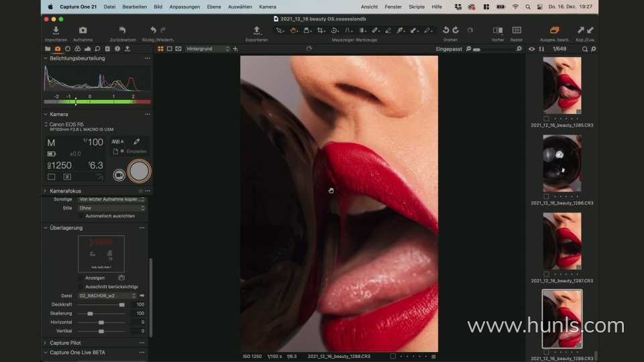Screen dimensions: 644x362
Task: Adjust the Deckkraft opacity slider
Action: tap(121, 304)
